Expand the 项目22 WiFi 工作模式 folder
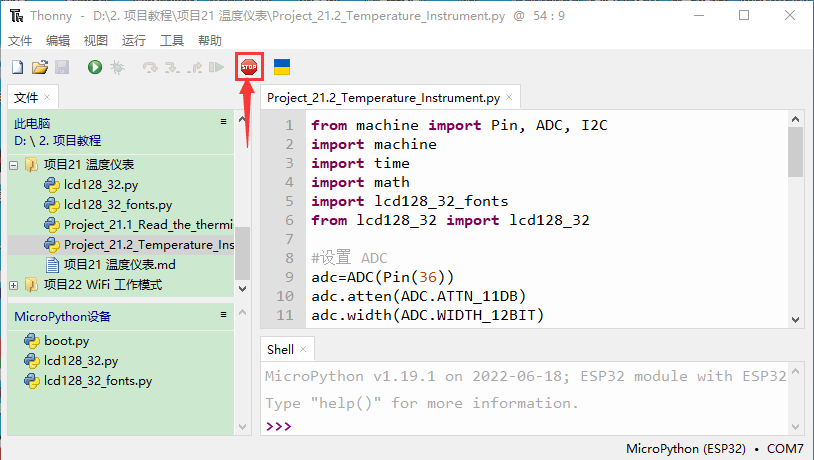 tap(14, 285)
